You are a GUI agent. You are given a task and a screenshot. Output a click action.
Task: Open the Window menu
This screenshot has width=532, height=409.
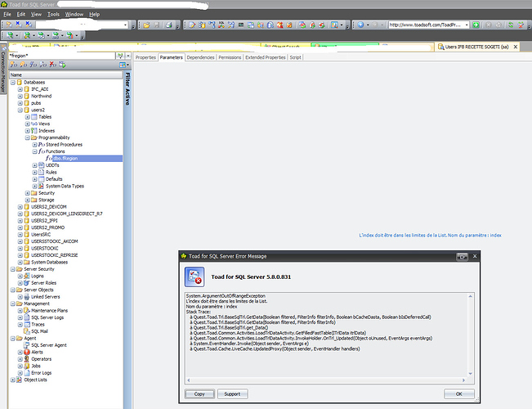74,14
